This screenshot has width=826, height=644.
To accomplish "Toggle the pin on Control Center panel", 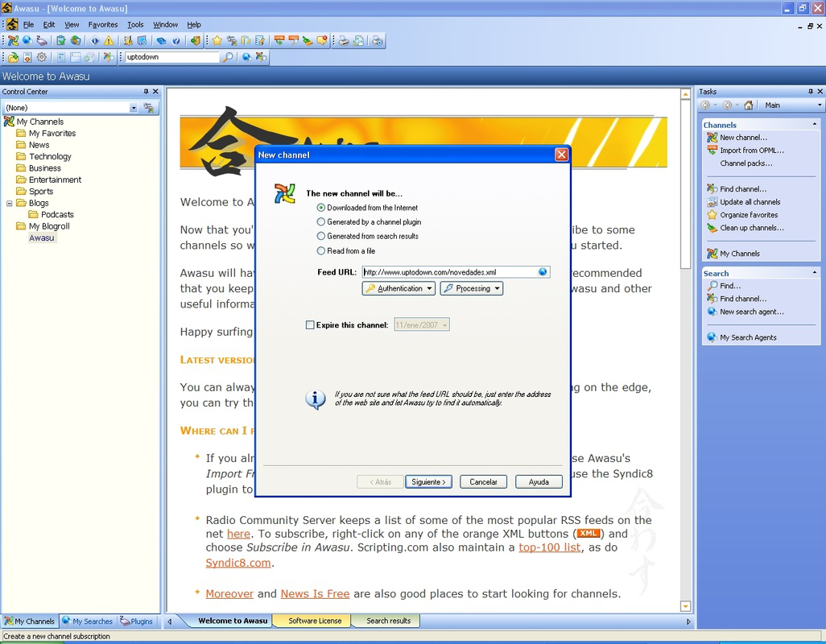I will 146,92.
